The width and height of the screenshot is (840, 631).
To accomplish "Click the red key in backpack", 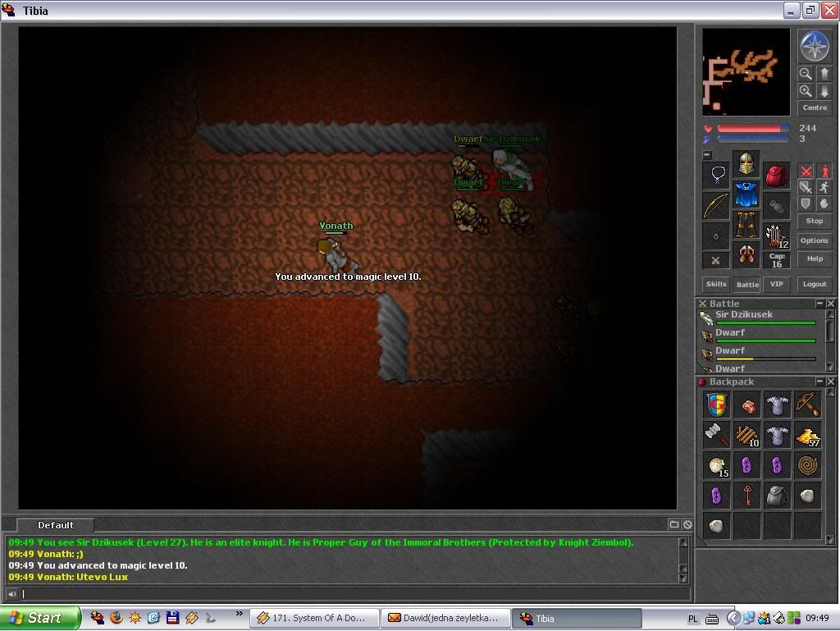I will [746, 496].
